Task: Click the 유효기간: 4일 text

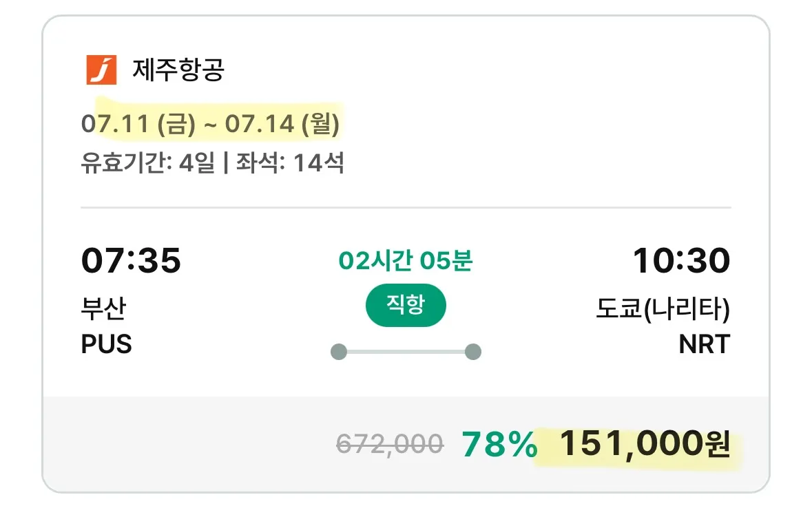Action: (147, 163)
